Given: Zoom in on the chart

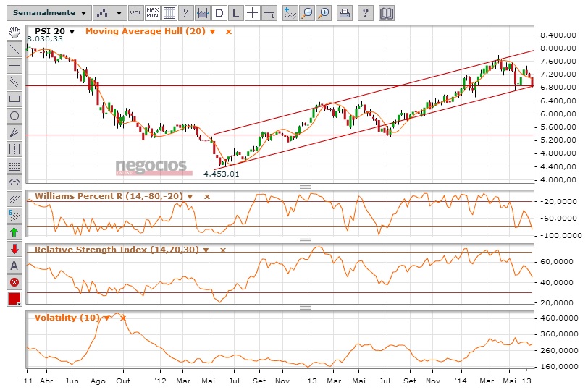Looking at the screenshot, I should pyautogui.click(x=324, y=13).
